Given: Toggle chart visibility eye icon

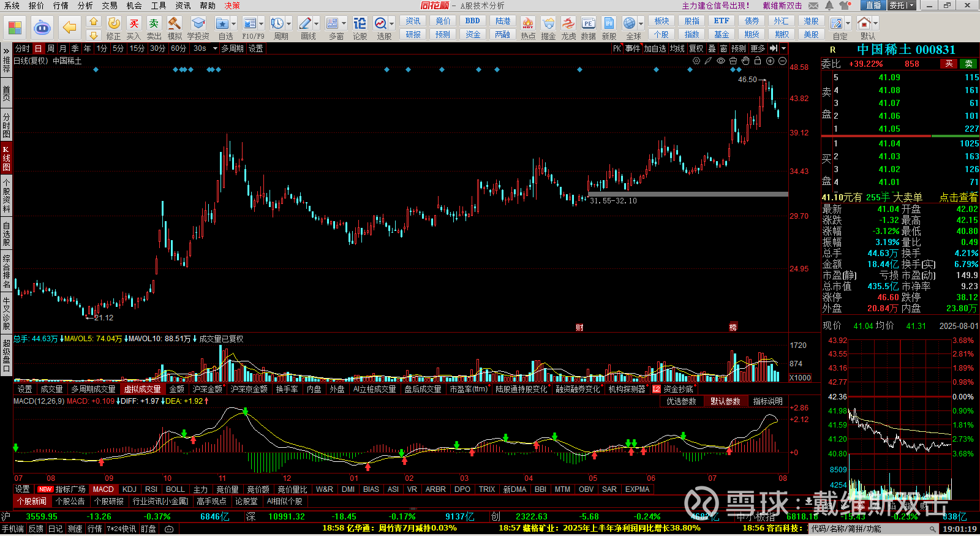Looking at the screenshot, I should [721, 61].
